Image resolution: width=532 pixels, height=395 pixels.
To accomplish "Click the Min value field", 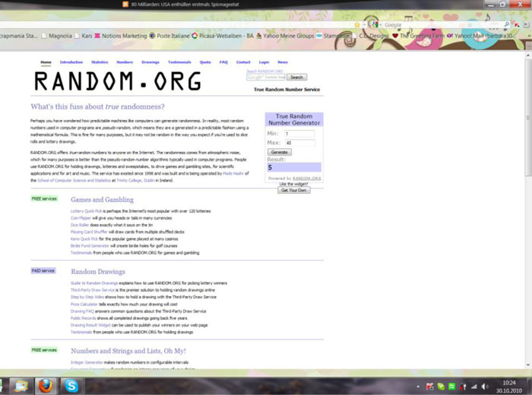I will click(x=299, y=134).
